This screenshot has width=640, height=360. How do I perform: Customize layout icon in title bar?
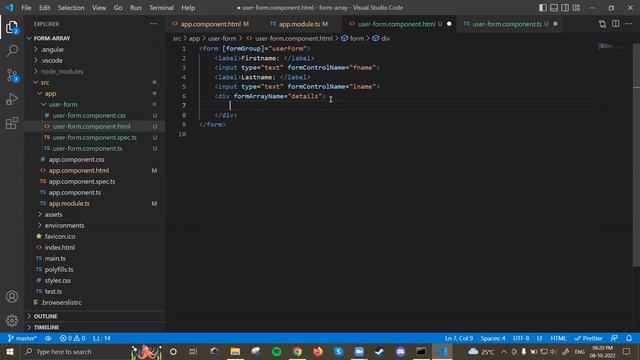pos(576,8)
